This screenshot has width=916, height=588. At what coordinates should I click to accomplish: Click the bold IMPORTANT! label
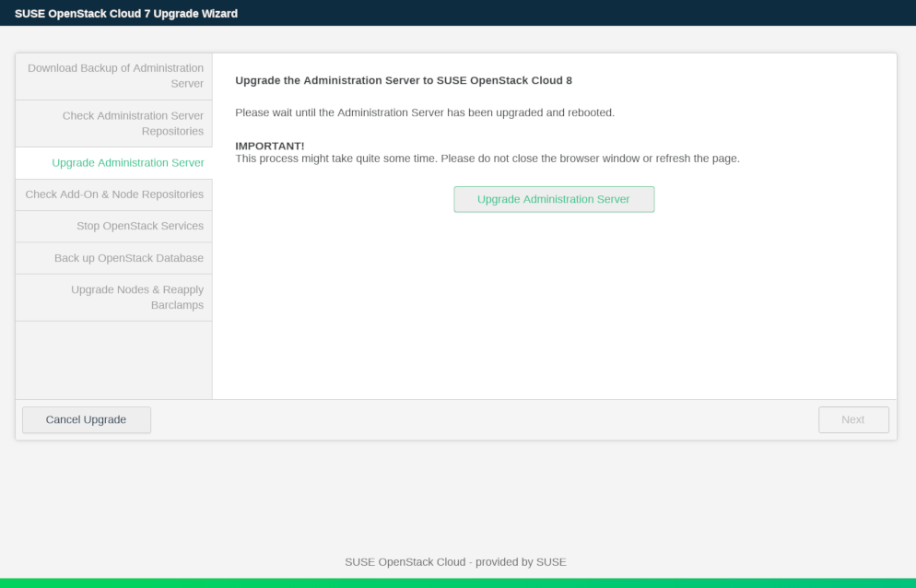(x=269, y=146)
